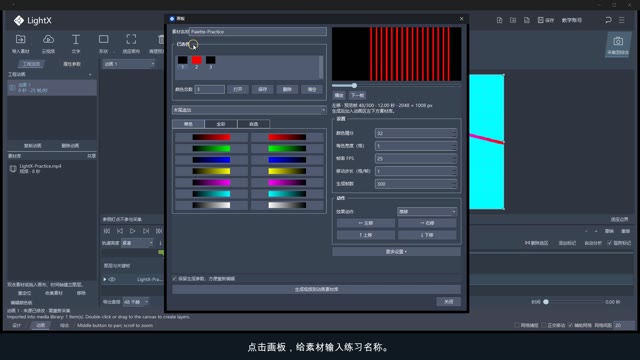Click the Open button in palette dialog
Image resolution: width=640 pixels, height=360 pixels.
[x=238, y=89]
